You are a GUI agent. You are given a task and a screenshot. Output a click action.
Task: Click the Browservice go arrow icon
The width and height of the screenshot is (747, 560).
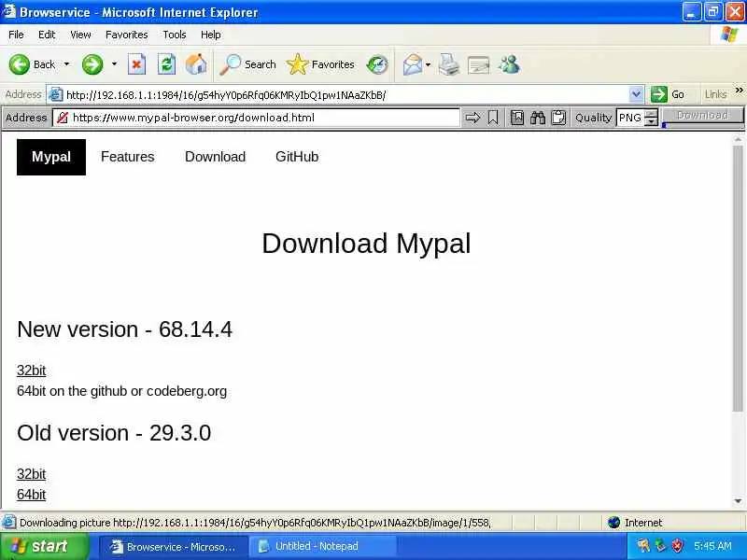pos(472,118)
